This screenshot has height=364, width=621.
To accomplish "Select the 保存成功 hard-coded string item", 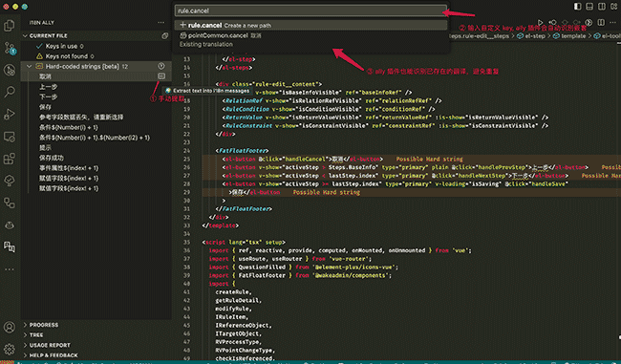I will (x=52, y=158).
